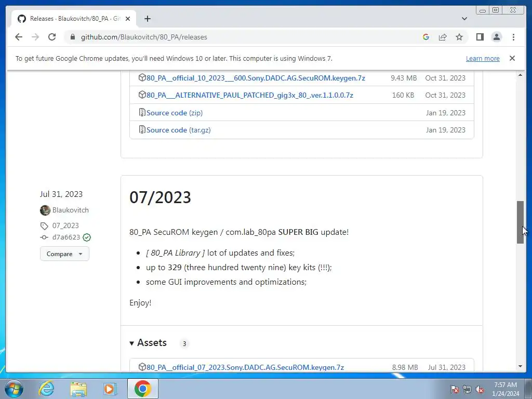Screen dimensions: 532x399
Task: Click the package icon beside official_07_2023 file
Action: coord(142,367)
